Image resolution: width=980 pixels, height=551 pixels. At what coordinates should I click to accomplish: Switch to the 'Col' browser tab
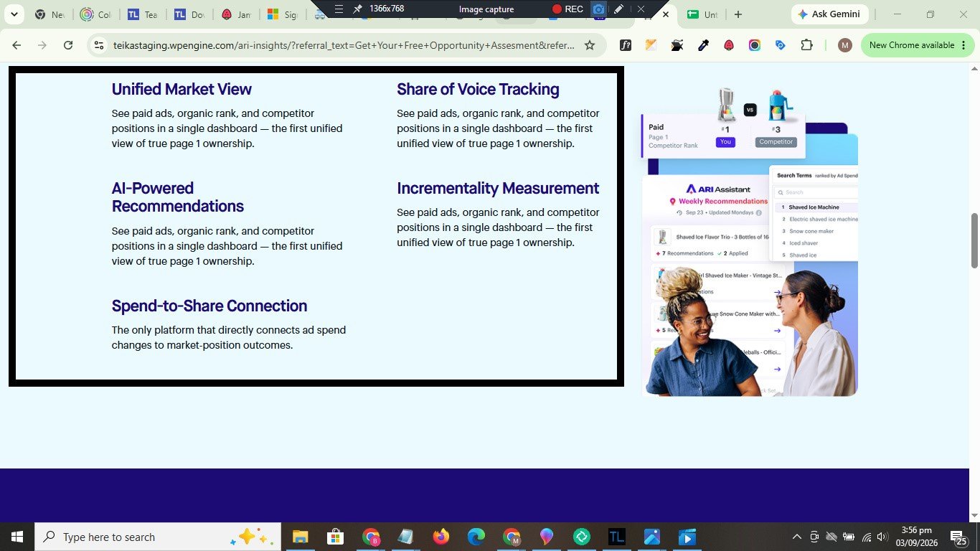click(96, 14)
